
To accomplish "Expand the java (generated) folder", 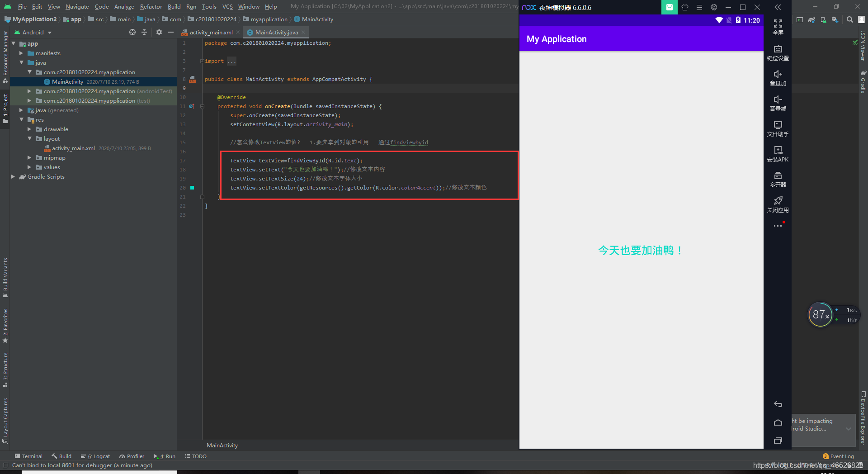I will [21, 110].
